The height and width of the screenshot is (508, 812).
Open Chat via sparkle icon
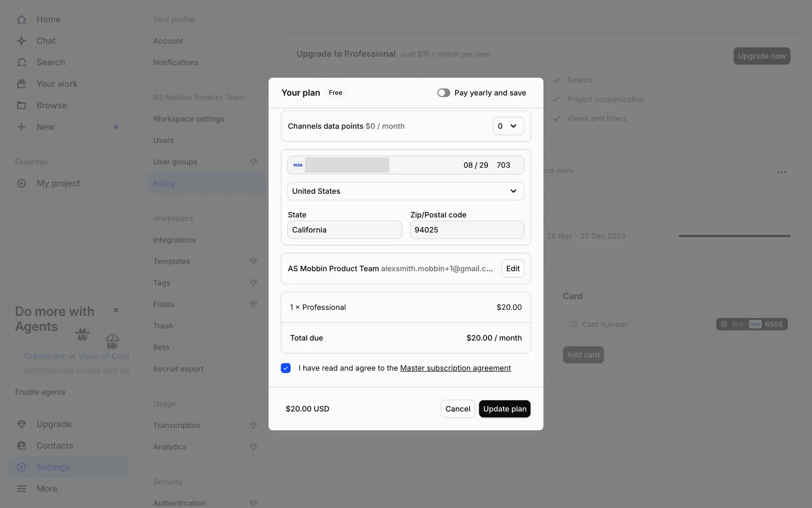click(22, 41)
